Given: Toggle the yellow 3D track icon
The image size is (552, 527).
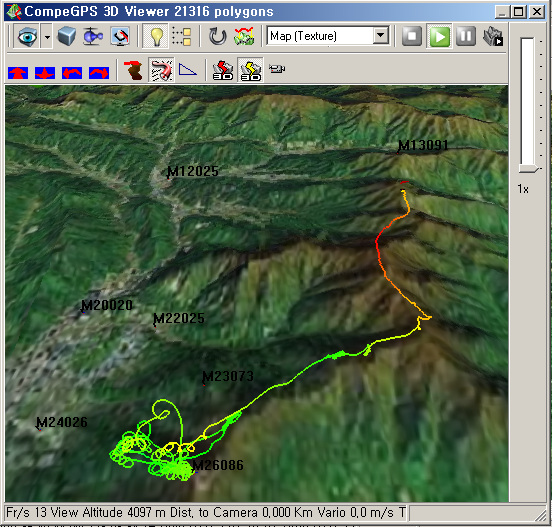Looking at the screenshot, I should [250, 69].
